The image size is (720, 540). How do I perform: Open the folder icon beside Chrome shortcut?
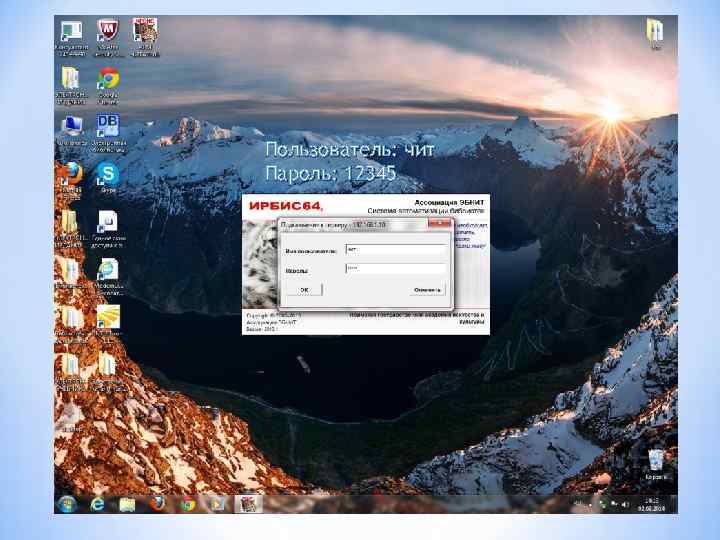point(71,85)
